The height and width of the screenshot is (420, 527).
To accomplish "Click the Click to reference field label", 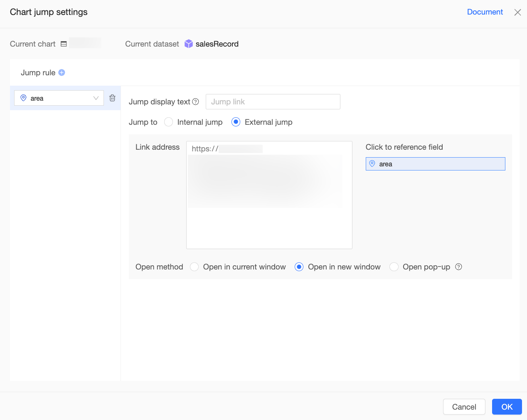I will 404,147.
